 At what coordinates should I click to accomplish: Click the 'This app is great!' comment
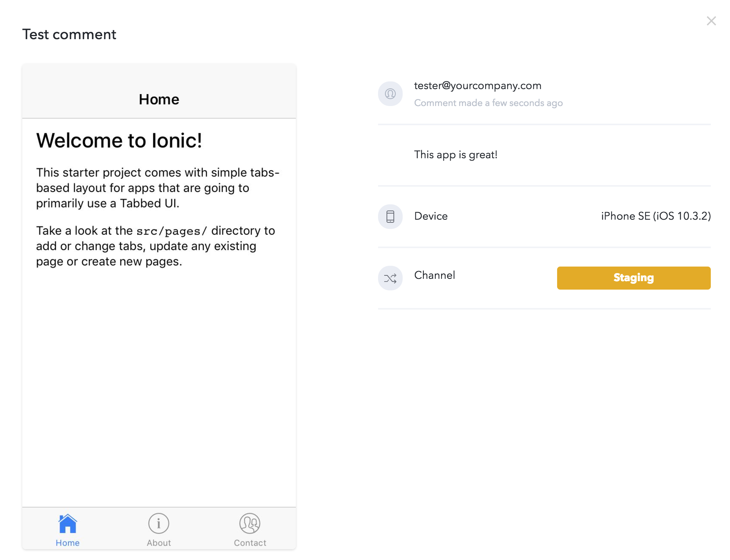pyautogui.click(x=456, y=155)
